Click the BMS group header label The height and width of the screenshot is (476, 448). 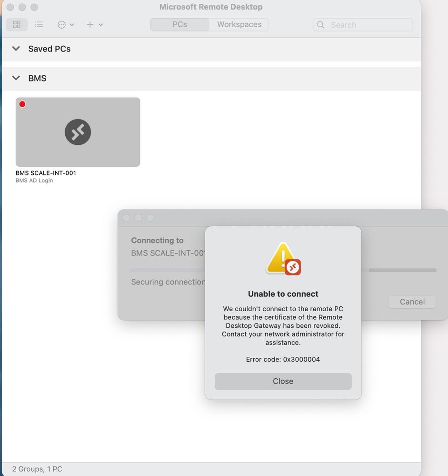pyautogui.click(x=37, y=78)
